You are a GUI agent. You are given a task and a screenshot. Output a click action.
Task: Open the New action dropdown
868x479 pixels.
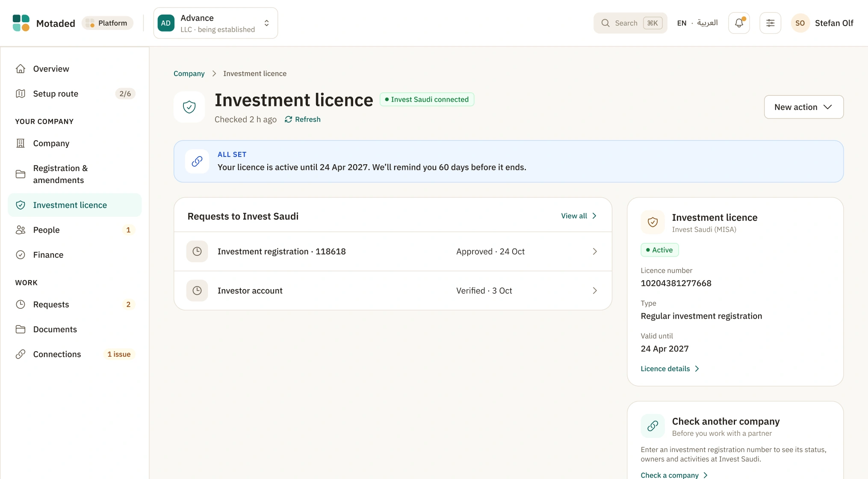click(803, 107)
